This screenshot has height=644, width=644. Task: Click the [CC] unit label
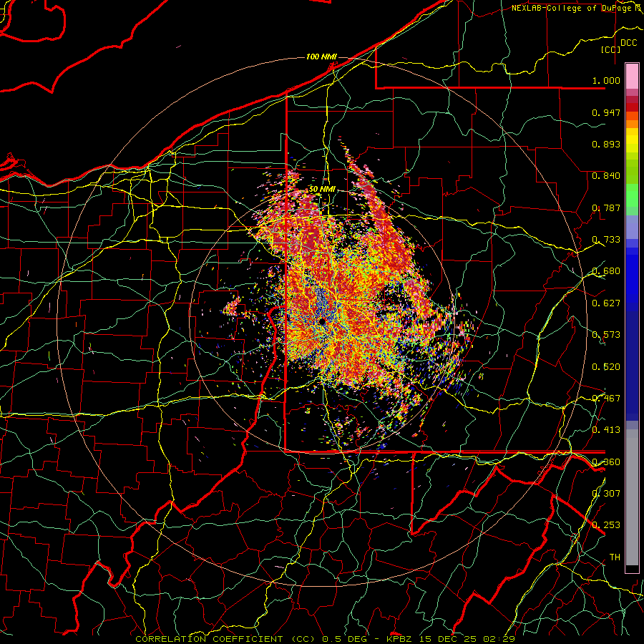point(610,49)
